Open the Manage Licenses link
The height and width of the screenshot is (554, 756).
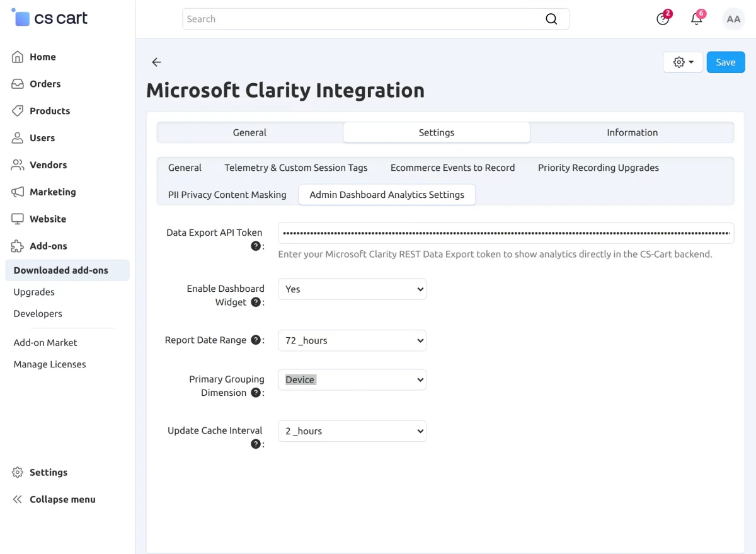coord(50,364)
